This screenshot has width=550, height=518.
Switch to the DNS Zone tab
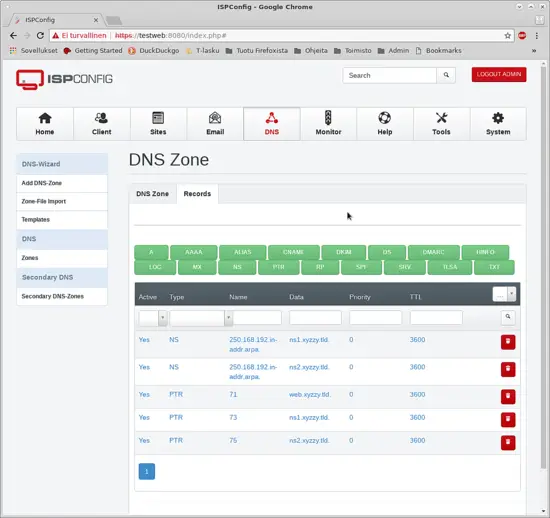point(152,194)
